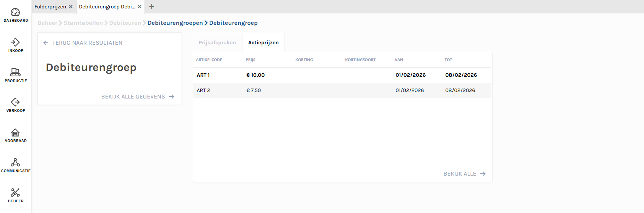Add a new tab with plus icon
The image size is (644, 213).
[152, 6]
